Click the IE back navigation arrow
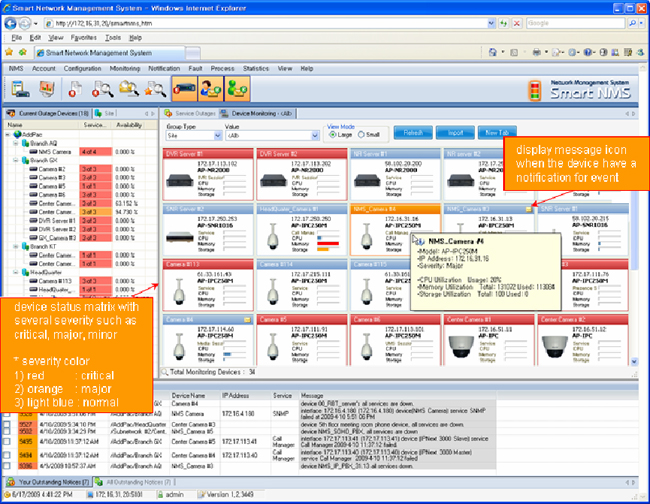 12,21
